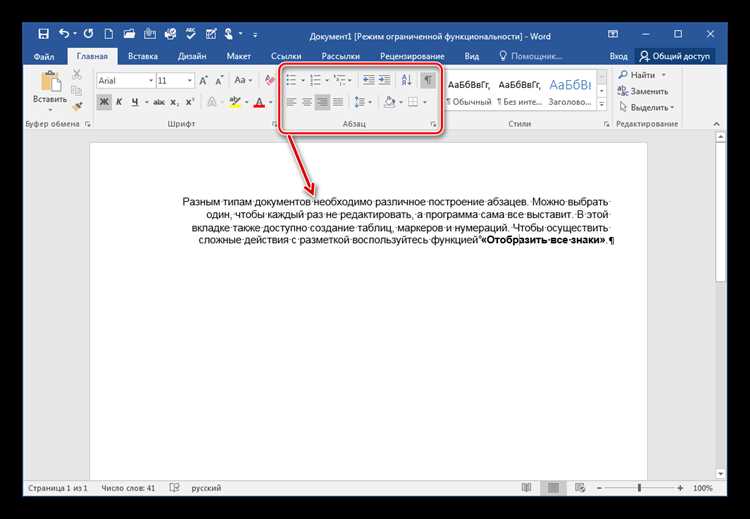Switch to the Вставка tab
This screenshot has width=750, height=519.
coord(143,56)
